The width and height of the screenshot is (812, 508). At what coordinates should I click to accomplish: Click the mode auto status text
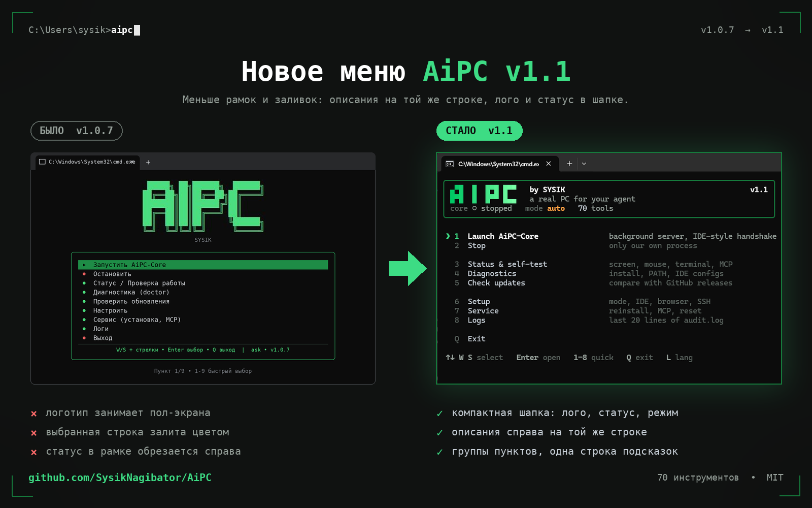(545, 208)
